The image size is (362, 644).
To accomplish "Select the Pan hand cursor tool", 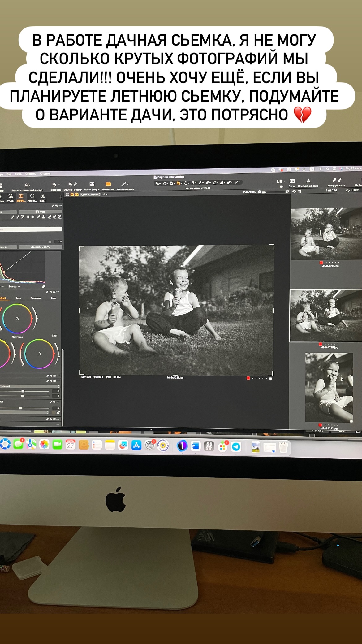I will point(164,183).
